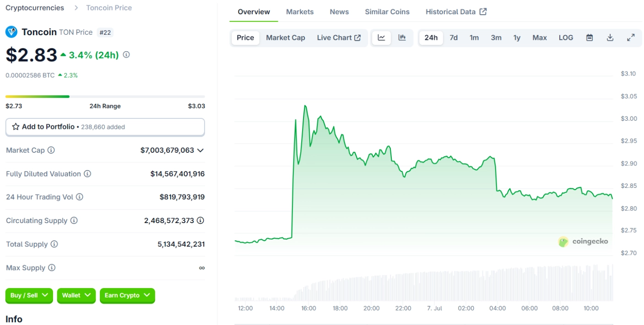644x325 pixels.
Task: Click the $7,003,679,063 market cap value
Action: pyautogui.click(x=168, y=150)
